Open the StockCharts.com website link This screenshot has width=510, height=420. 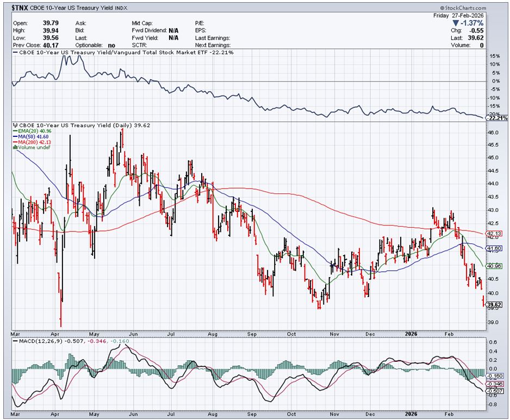467,8
